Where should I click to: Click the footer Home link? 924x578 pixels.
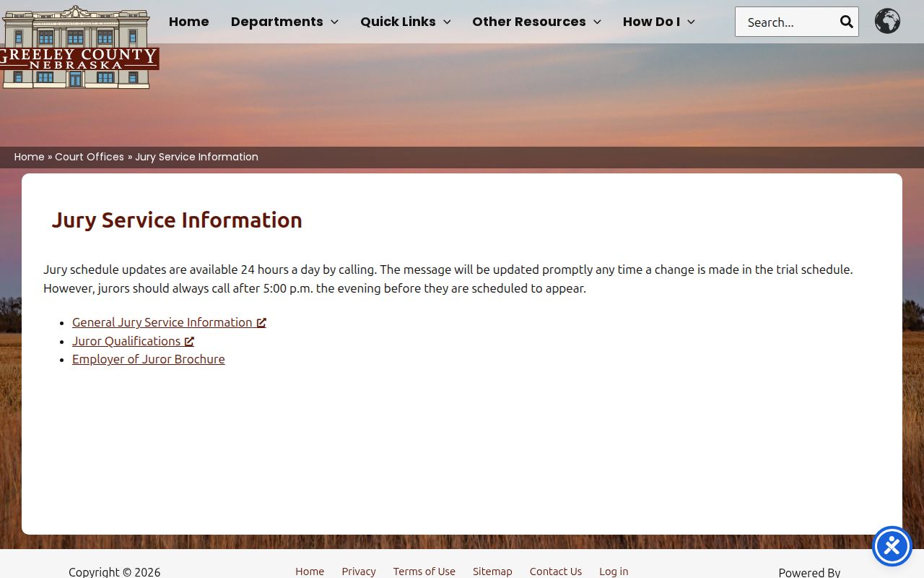pyautogui.click(x=310, y=571)
